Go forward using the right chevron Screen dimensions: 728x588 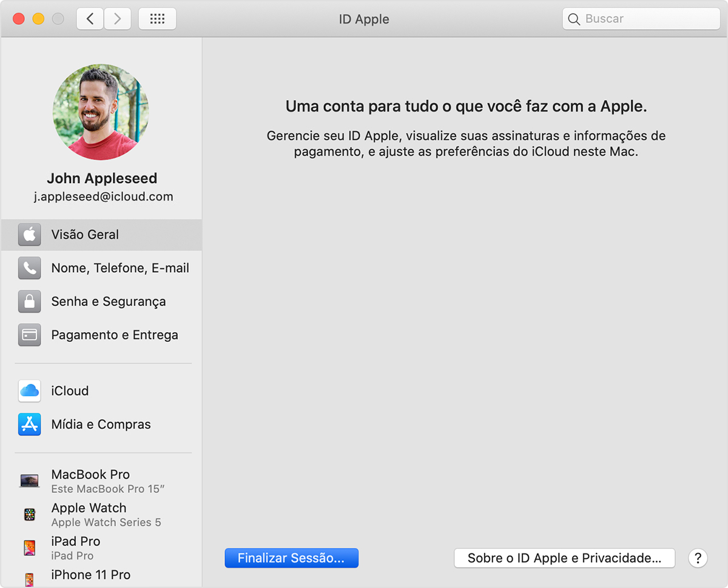click(x=117, y=19)
